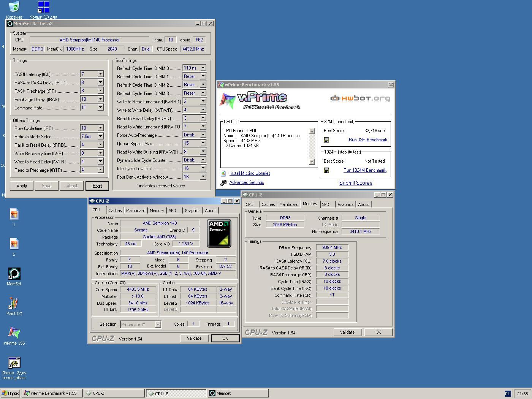Click Run 32M Benchmark link

[368, 140]
